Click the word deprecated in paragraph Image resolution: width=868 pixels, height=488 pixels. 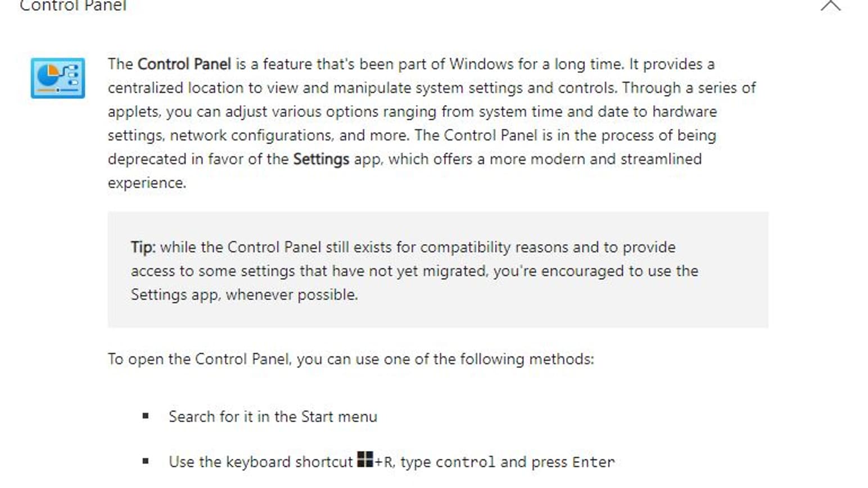pos(147,160)
